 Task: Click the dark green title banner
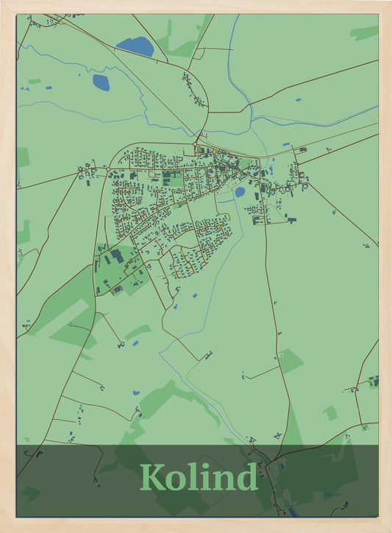[x=198, y=481]
